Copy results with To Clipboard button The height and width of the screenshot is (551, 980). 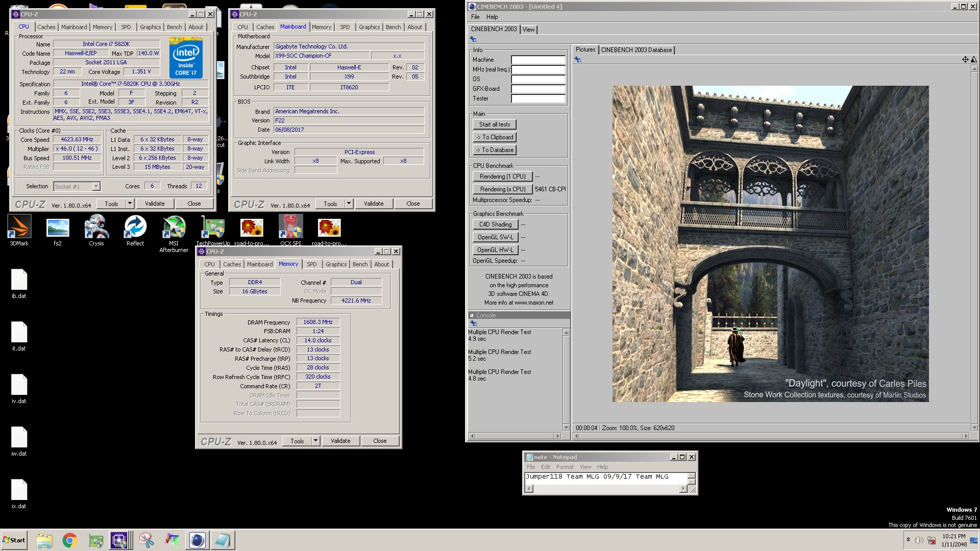pyautogui.click(x=495, y=137)
